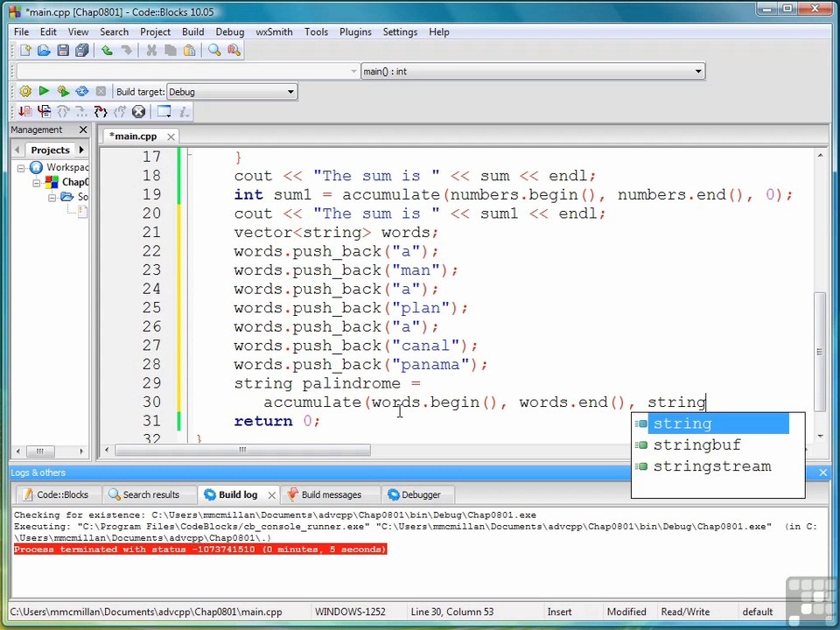Open the Plugins menu
Screen dimensions: 840x630
(355, 32)
